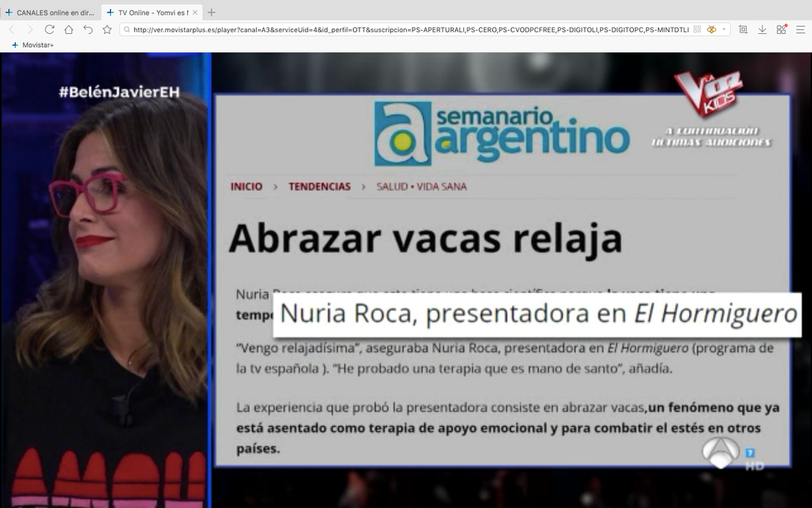
Task: Click SALUD • VIDA SANA breadcrumb text
Action: [x=422, y=186]
